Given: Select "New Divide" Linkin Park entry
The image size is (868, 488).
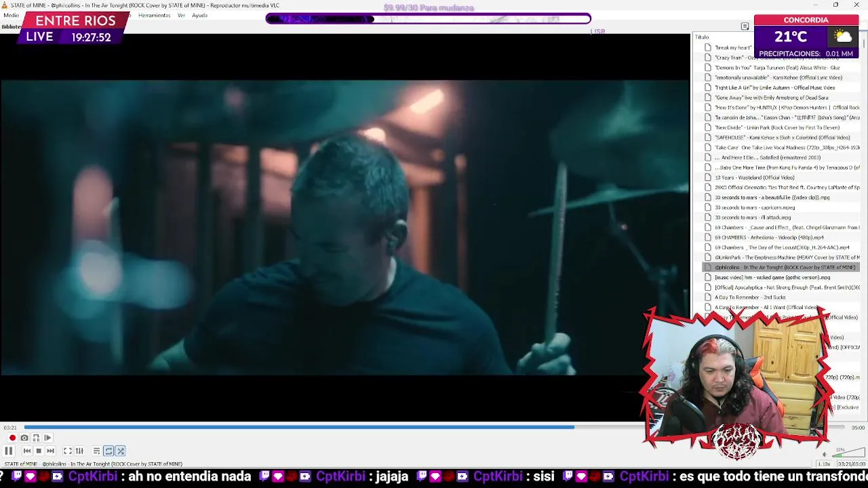Looking at the screenshot, I should pos(781,127).
